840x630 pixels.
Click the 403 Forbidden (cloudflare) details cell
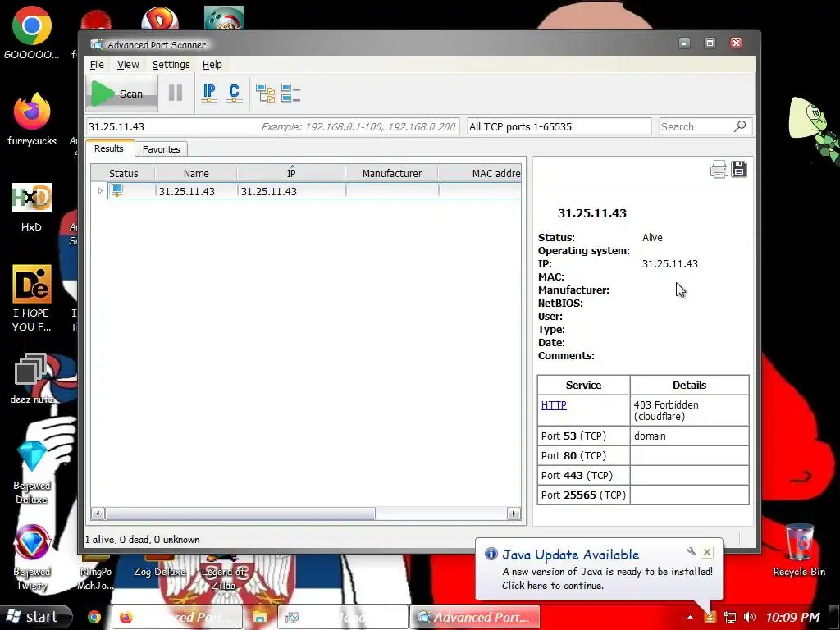click(689, 410)
